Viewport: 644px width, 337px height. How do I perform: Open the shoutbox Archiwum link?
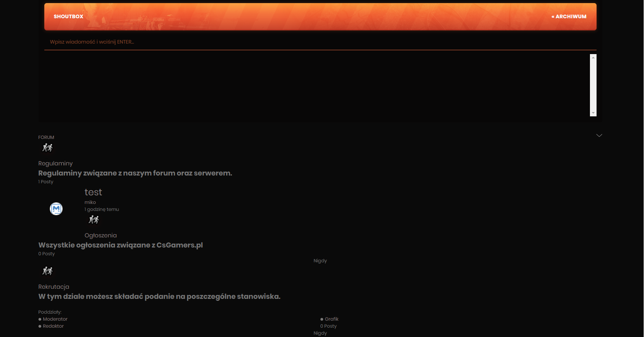[x=569, y=17]
